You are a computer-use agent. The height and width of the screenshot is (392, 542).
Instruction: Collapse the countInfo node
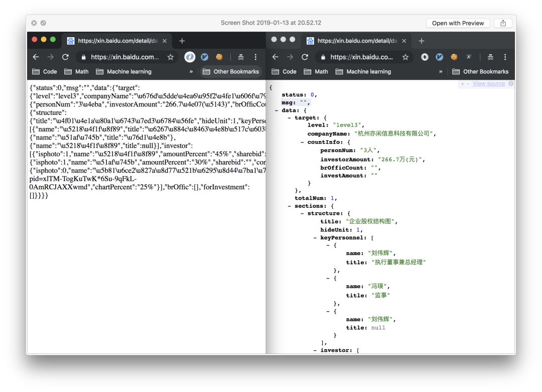point(303,142)
